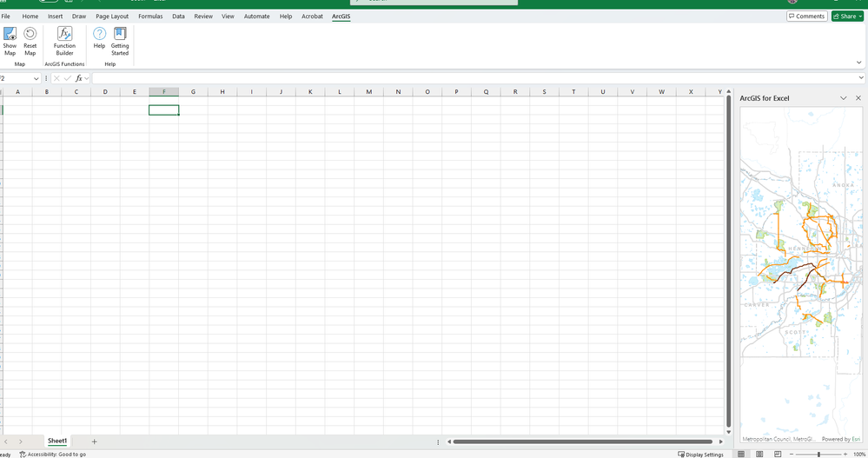868x458 pixels.
Task: Expand the formula bar chevron
Action: 861,78
